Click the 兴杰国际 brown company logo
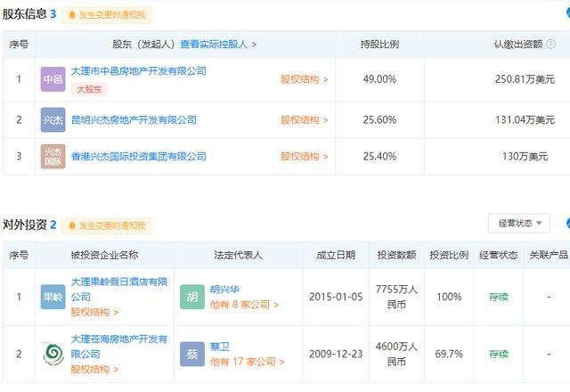The image size is (570, 392). coord(53,157)
